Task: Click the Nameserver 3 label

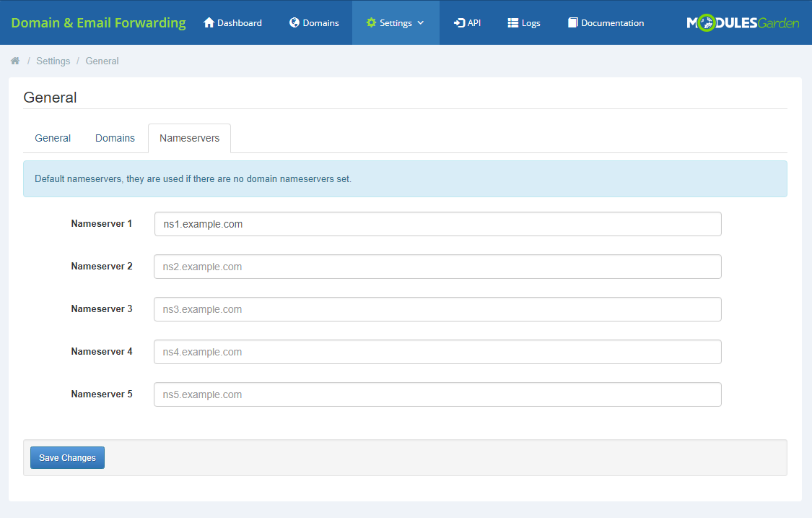Action: pyautogui.click(x=102, y=308)
